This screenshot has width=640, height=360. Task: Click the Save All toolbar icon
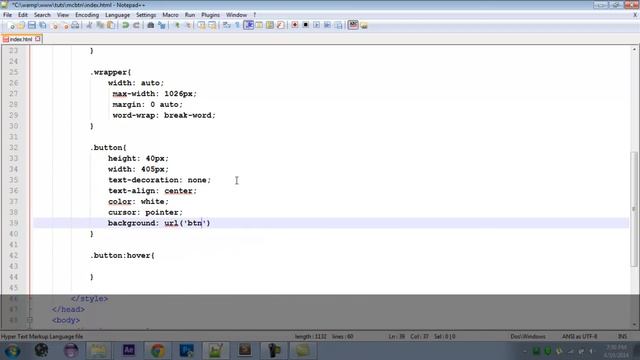42,25
